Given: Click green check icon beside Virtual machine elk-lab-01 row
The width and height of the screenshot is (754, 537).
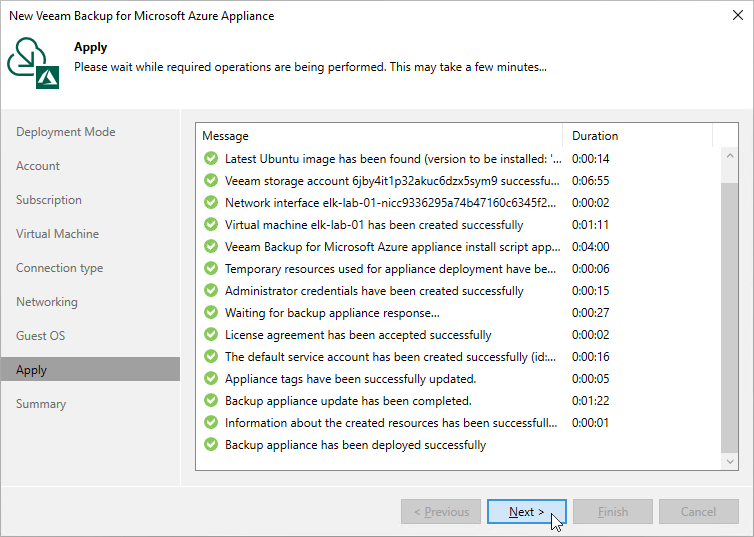Looking at the screenshot, I should (x=211, y=225).
